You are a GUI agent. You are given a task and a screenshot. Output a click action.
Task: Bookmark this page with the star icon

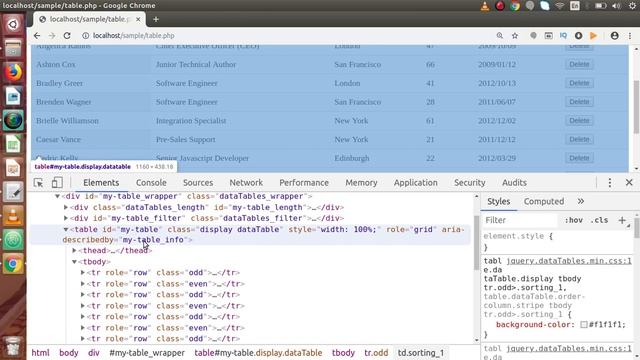(x=515, y=36)
